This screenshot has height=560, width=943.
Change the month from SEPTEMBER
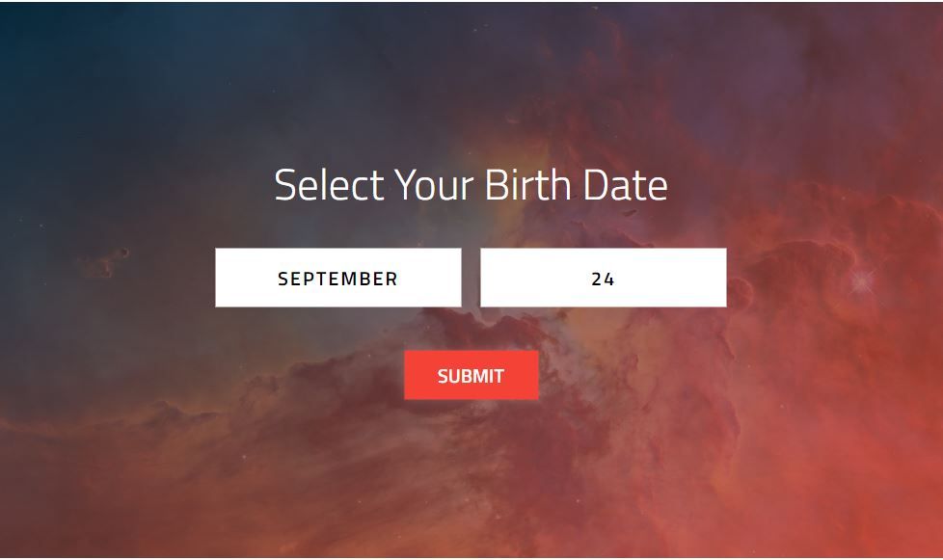point(337,278)
